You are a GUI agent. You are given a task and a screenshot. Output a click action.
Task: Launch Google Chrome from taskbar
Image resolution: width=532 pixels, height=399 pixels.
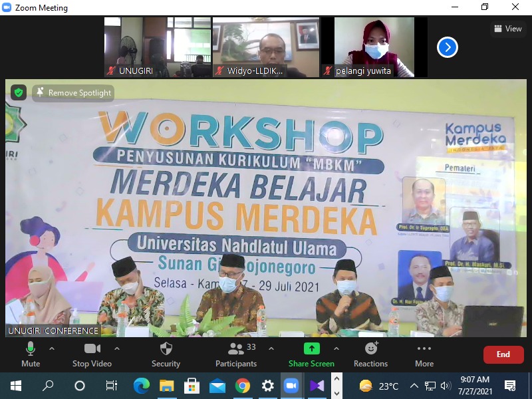tap(243, 386)
